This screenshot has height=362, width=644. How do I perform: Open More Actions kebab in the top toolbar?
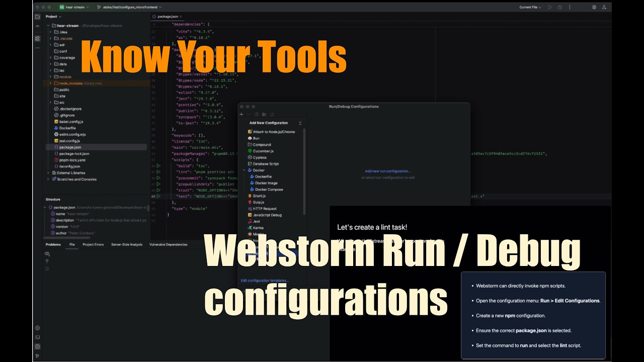click(570, 7)
